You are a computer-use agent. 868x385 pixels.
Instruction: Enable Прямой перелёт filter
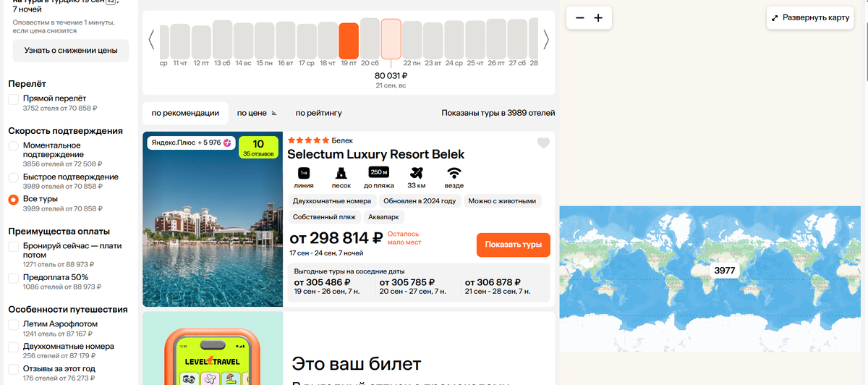tap(14, 98)
